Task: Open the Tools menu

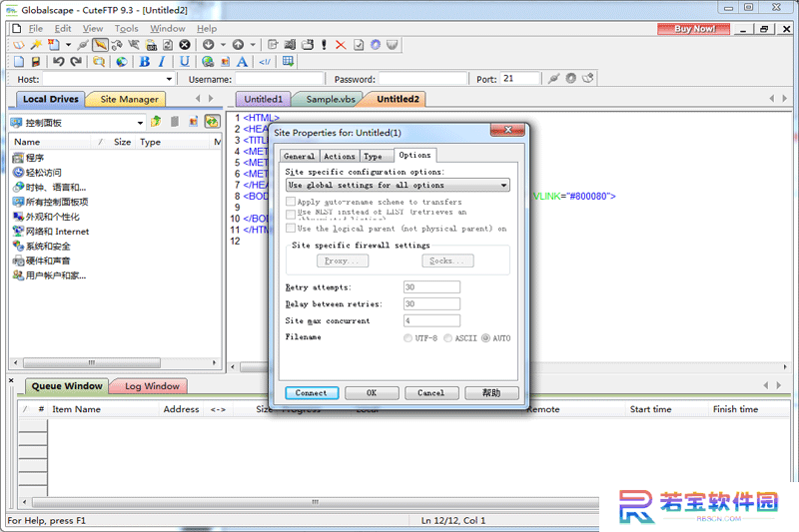Action: pos(126,29)
